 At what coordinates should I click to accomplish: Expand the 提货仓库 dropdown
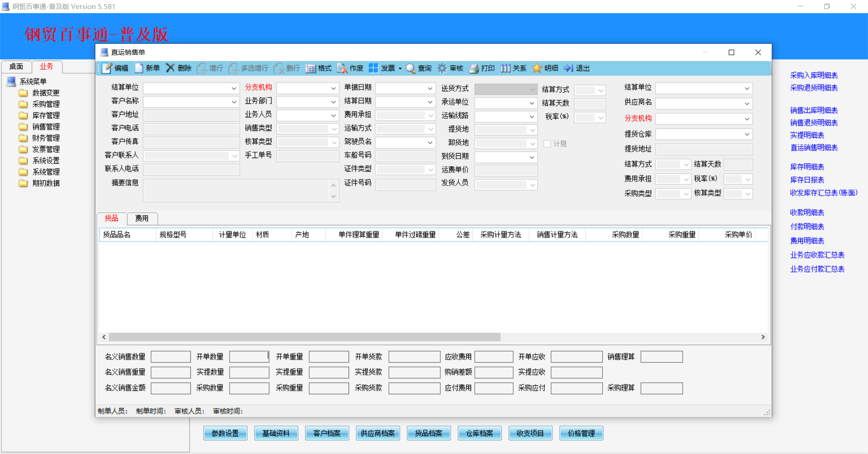coord(747,134)
